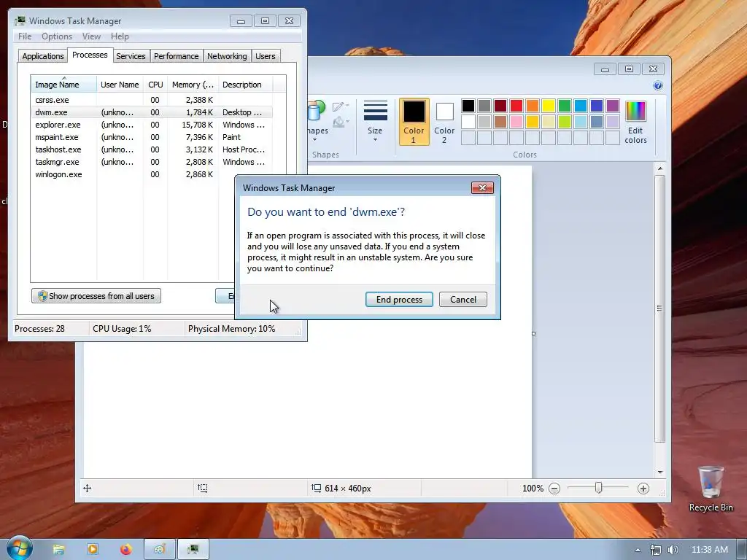Image resolution: width=747 pixels, height=560 pixels.
Task: Sort processes by Description column
Action: pos(245,85)
